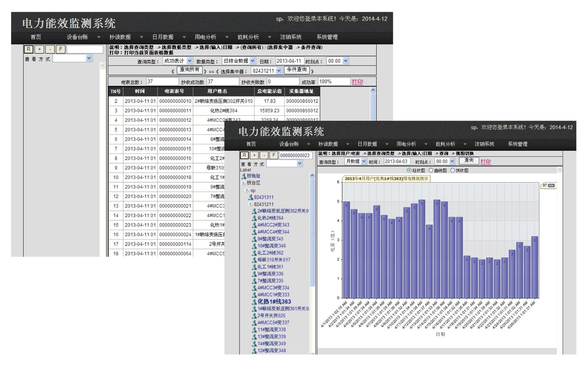Select the 柱状图 bar chart radio button
Screen dimensions: 588x376
409,170
